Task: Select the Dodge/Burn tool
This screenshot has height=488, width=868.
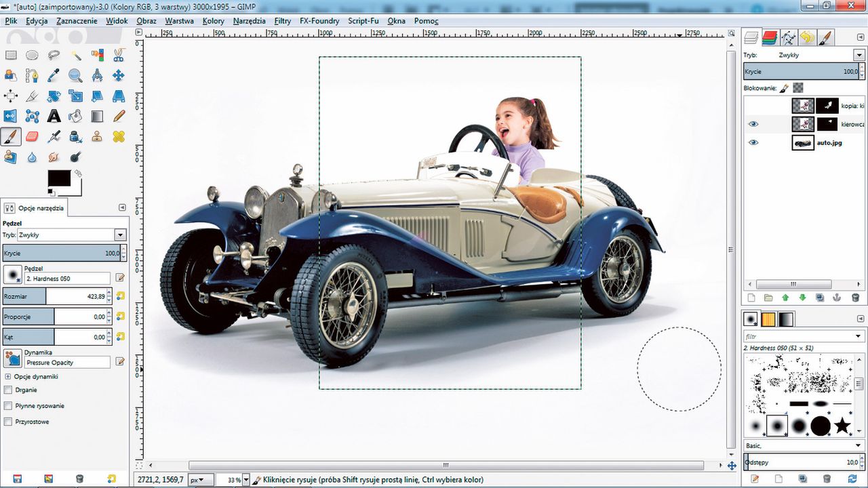Action: [75, 157]
